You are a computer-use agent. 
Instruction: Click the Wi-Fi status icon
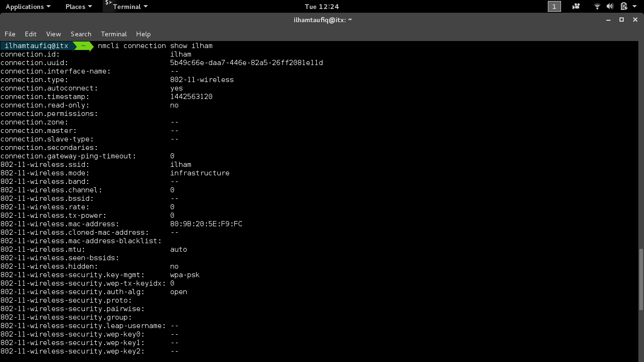click(597, 7)
